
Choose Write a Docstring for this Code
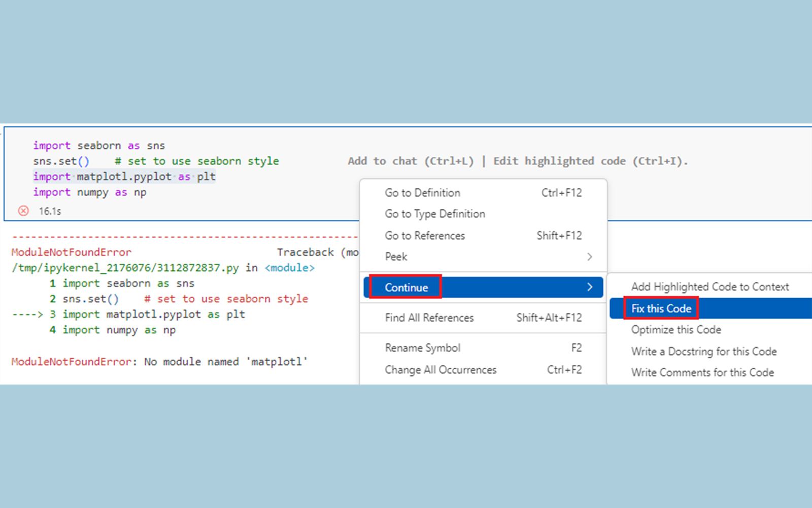[703, 352]
